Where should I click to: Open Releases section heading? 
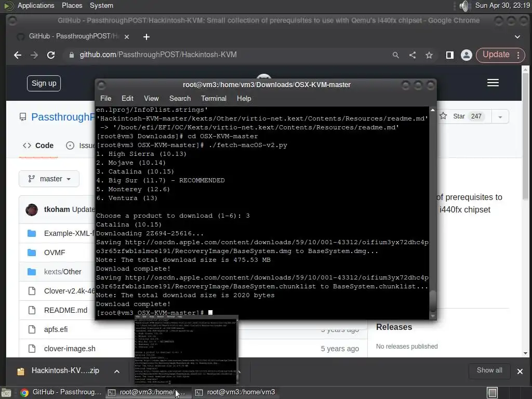(x=394, y=327)
